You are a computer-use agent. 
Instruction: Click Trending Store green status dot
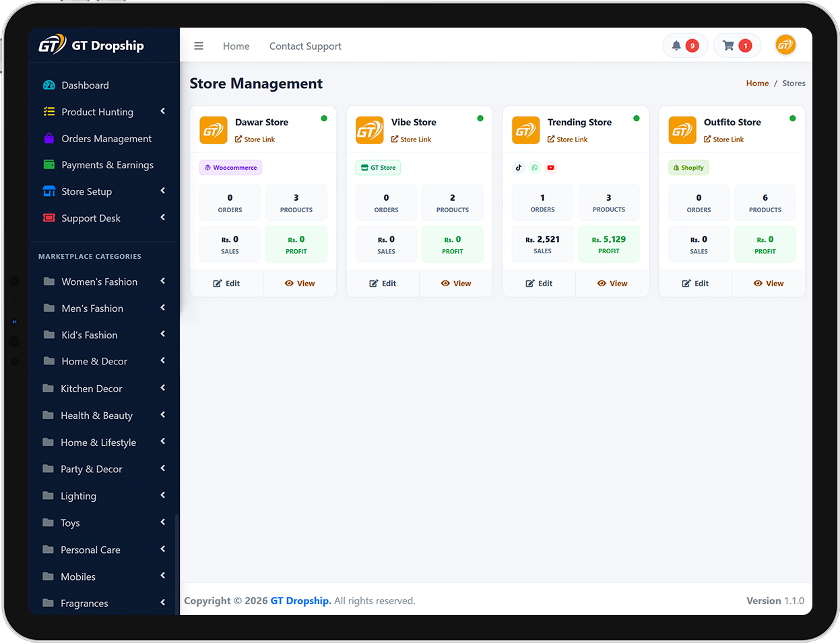637,119
